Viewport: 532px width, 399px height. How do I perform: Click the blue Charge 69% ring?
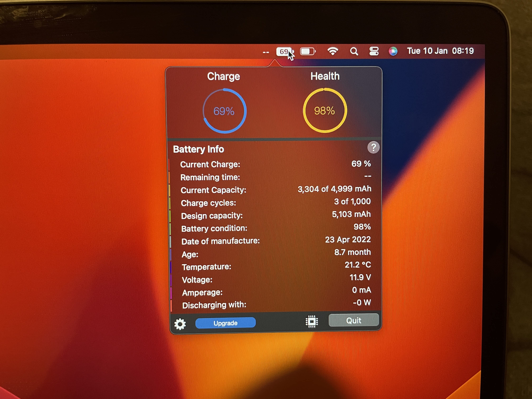(224, 111)
